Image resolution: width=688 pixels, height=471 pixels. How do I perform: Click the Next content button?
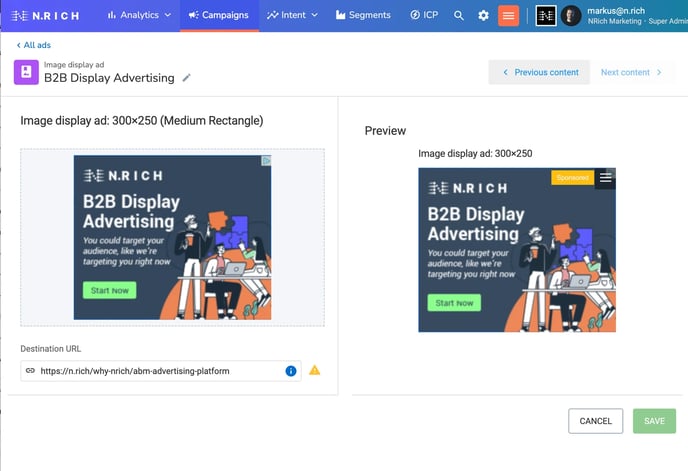pos(631,72)
